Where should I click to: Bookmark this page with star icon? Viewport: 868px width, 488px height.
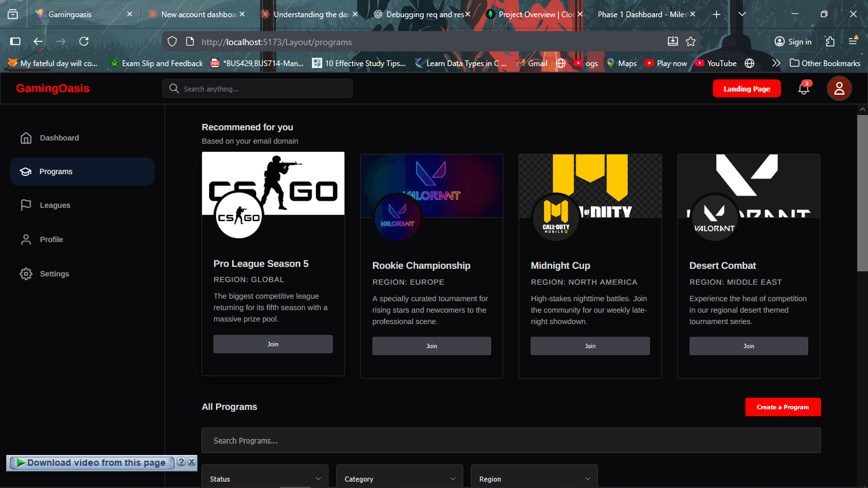691,41
